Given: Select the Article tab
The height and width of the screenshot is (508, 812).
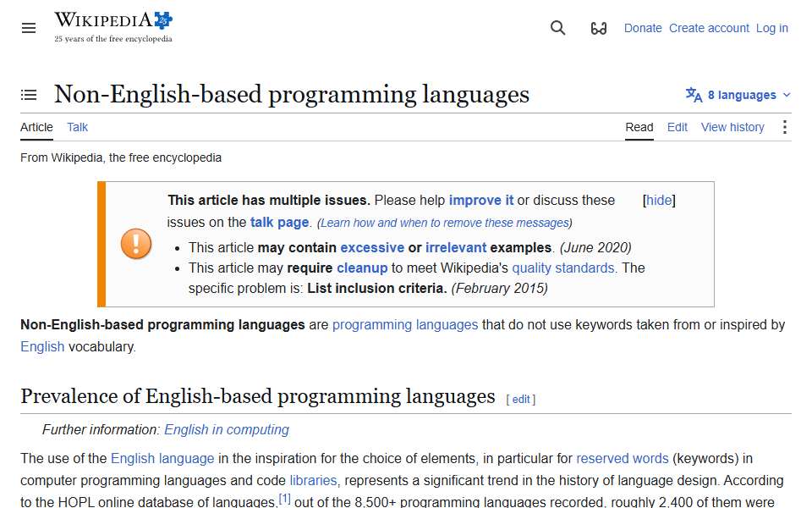Looking at the screenshot, I should (x=36, y=127).
